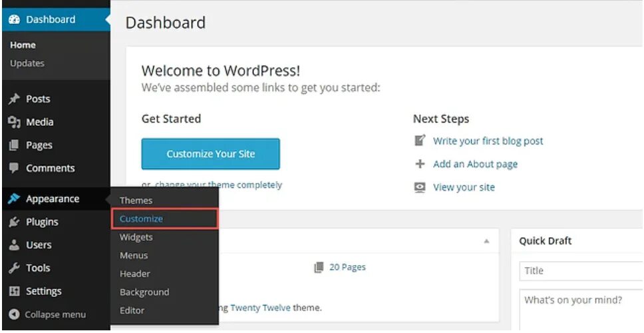644x333 pixels.
Task: Open Themes from the Appearance submenu
Action: [x=136, y=200]
